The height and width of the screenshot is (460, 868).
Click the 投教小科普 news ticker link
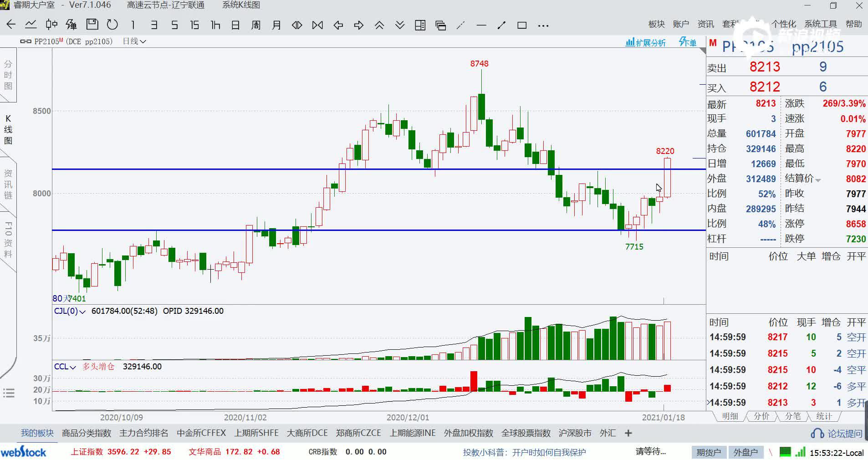coord(524,452)
